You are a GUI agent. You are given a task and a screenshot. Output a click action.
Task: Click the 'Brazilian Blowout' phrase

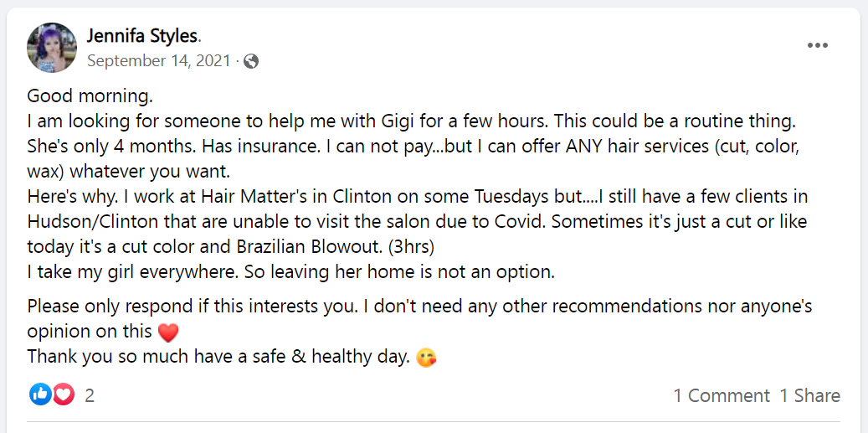(x=311, y=248)
